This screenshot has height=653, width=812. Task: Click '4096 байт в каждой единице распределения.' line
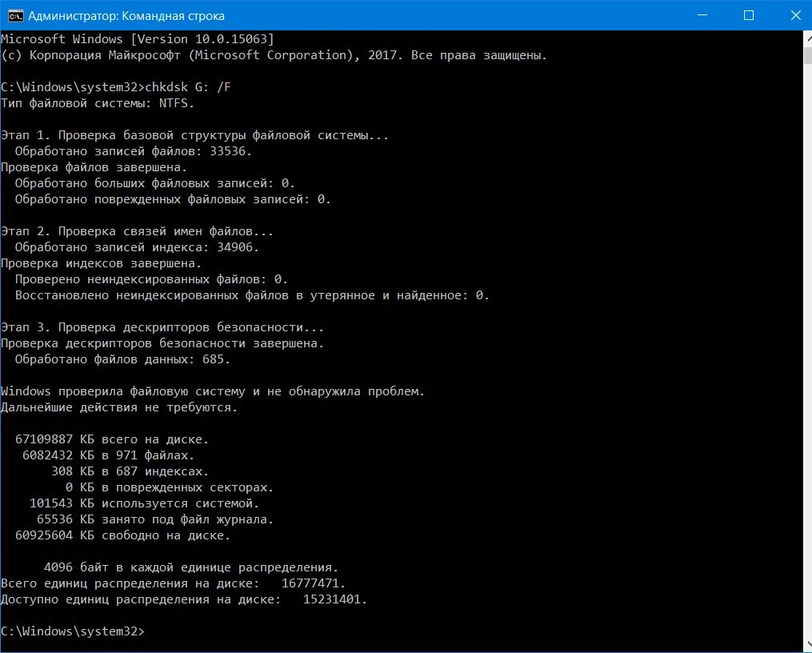(x=191, y=567)
